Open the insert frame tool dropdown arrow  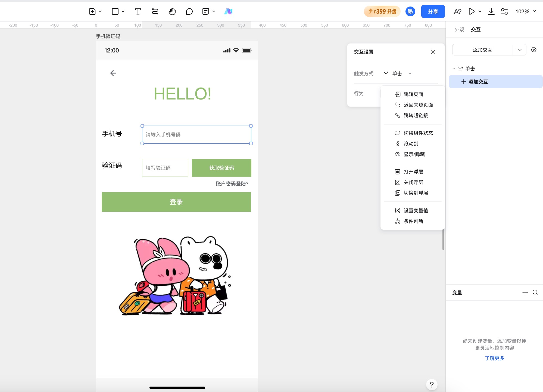[100, 11]
